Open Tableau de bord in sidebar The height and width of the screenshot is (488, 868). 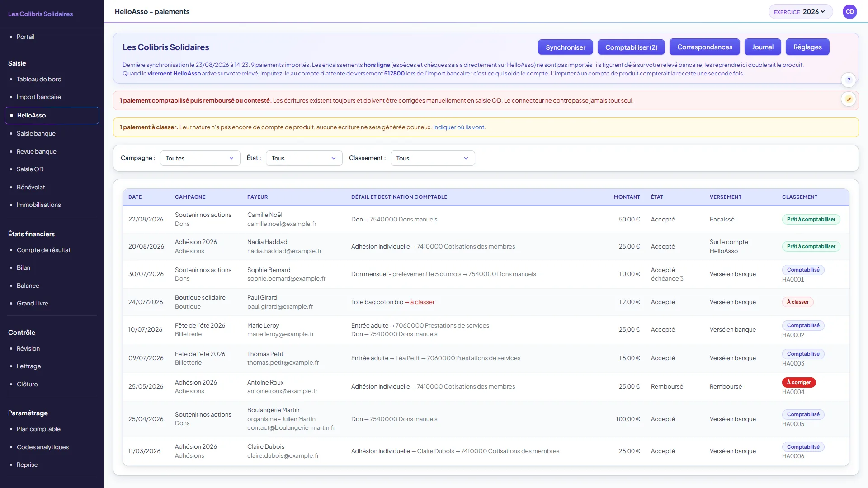tap(39, 79)
